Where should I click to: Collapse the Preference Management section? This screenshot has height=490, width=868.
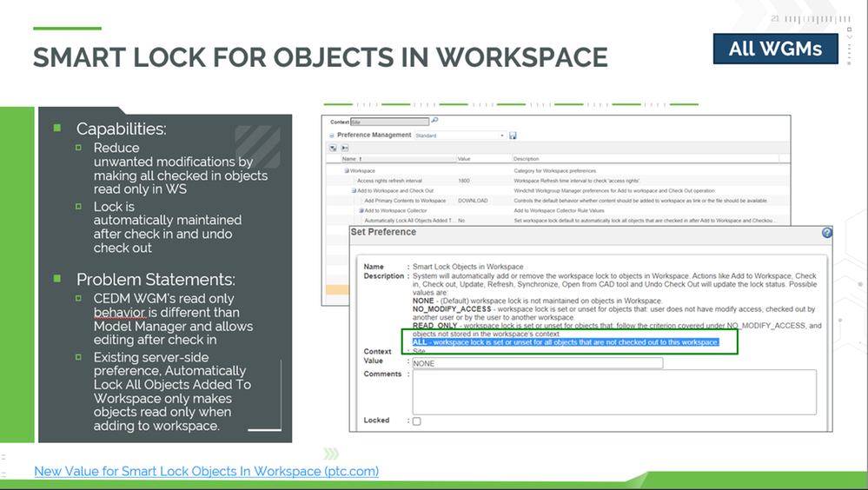tap(332, 136)
